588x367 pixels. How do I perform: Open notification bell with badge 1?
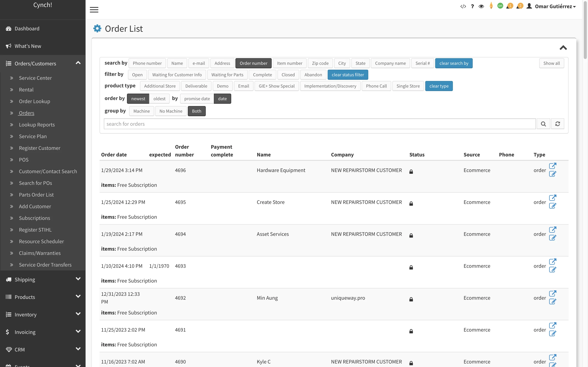[510, 6]
